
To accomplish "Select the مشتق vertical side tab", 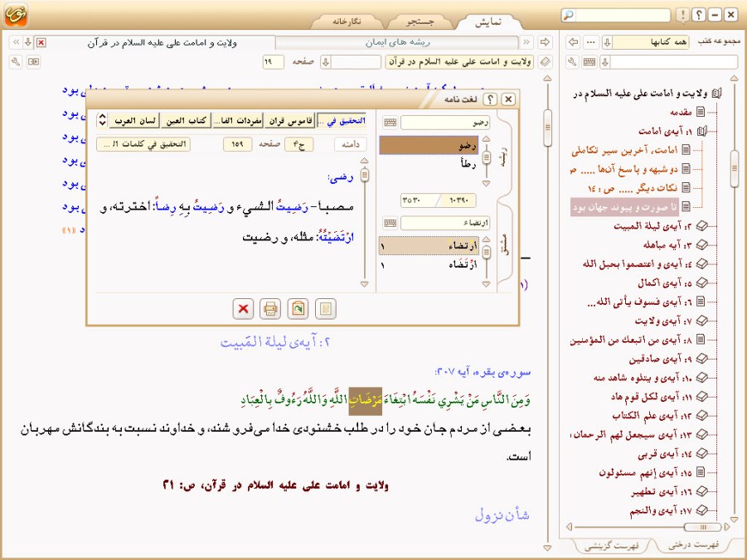I will click(503, 244).
